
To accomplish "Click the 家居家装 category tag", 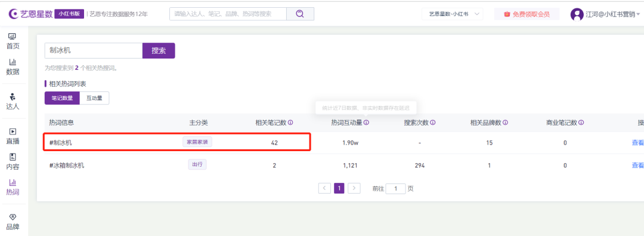I will [197, 142].
